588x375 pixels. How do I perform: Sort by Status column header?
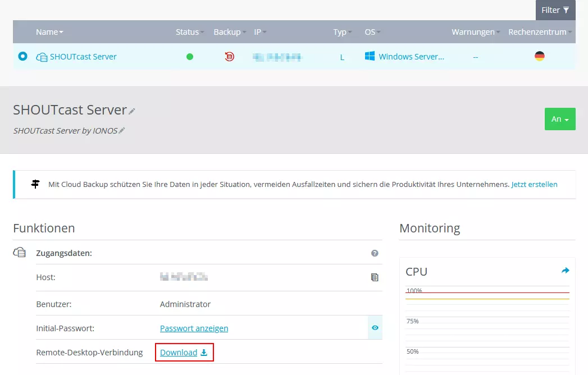(190, 32)
